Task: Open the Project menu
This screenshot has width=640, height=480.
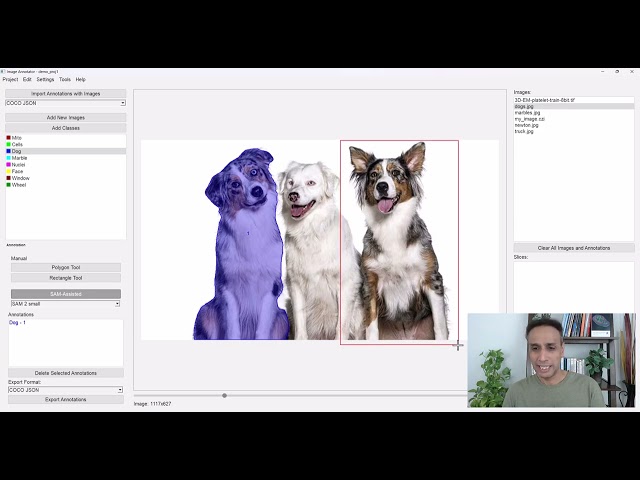Action: pyautogui.click(x=10, y=80)
